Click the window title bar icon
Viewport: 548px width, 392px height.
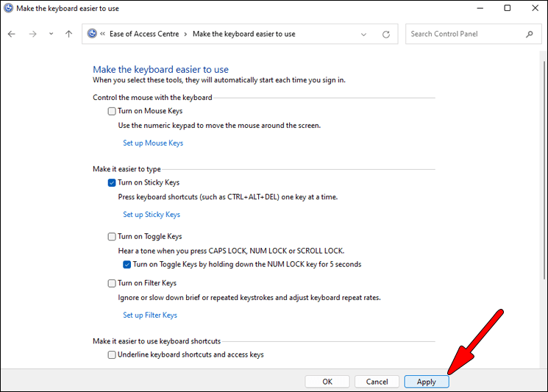(8, 8)
